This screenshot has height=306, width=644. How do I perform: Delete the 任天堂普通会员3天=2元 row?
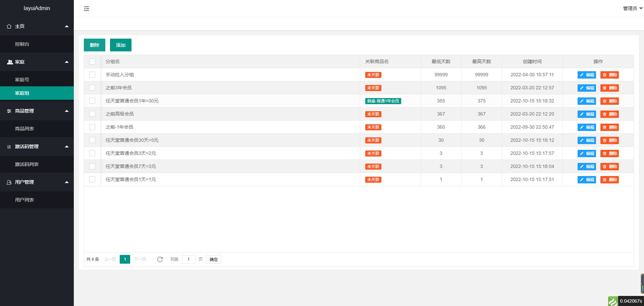coord(609,154)
